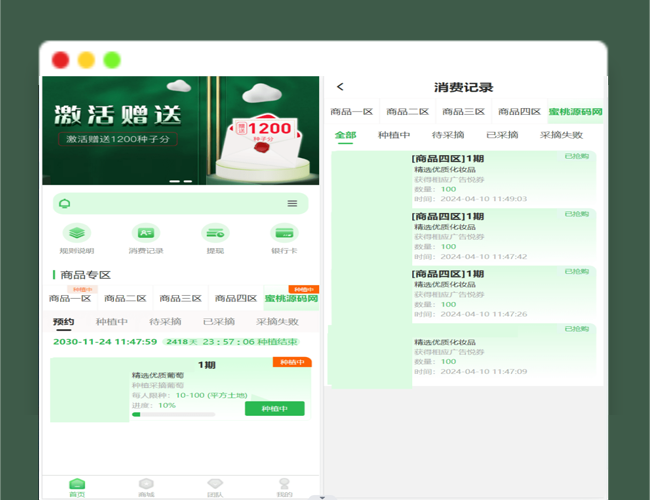Image resolution: width=650 pixels, height=500 pixels.
Task: Select the 首页 home nav icon
Action: 77,488
